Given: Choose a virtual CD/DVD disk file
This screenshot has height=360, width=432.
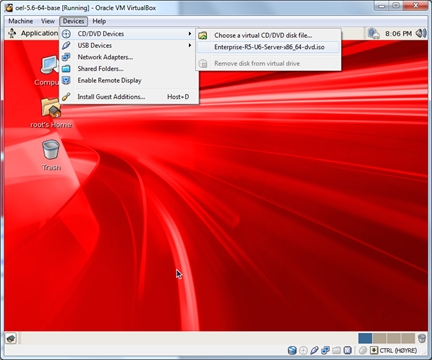Looking at the screenshot, I should click(269, 35).
